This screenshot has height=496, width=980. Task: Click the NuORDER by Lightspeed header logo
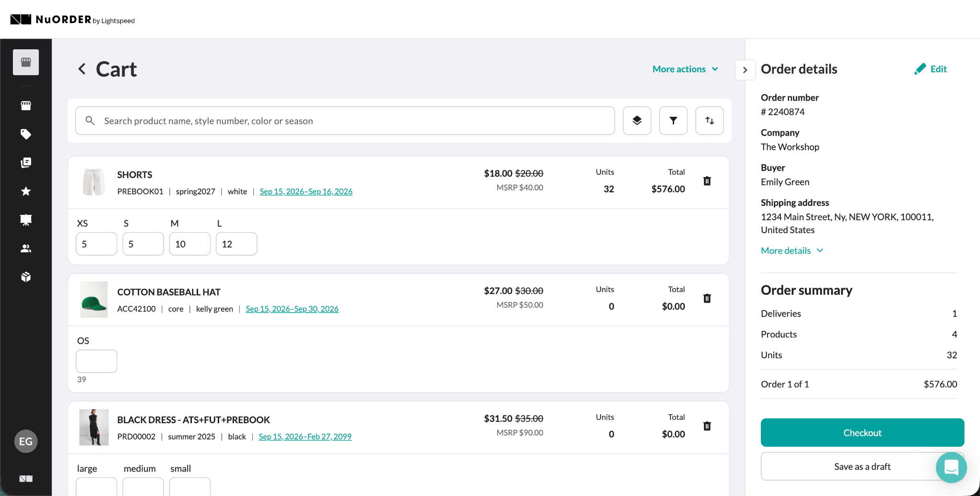tap(72, 20)
